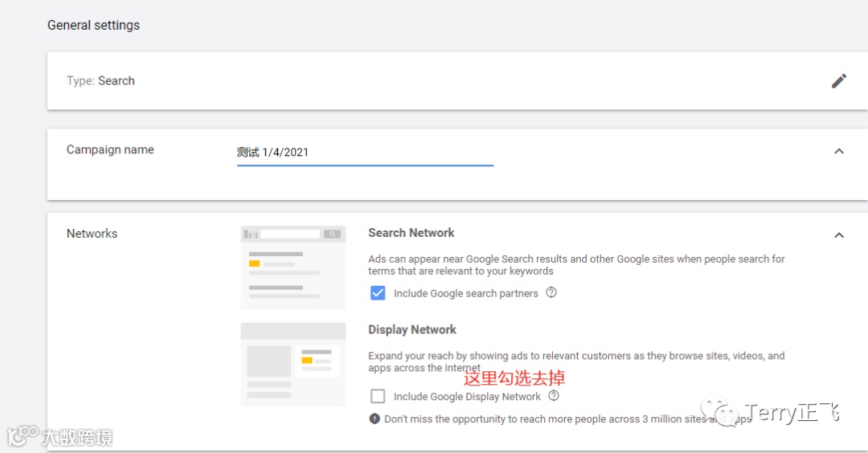Image resolution: width=868 pixels, height=453 pixels.
Task: Open help for Google Display Network
Action: coord(554,395)
